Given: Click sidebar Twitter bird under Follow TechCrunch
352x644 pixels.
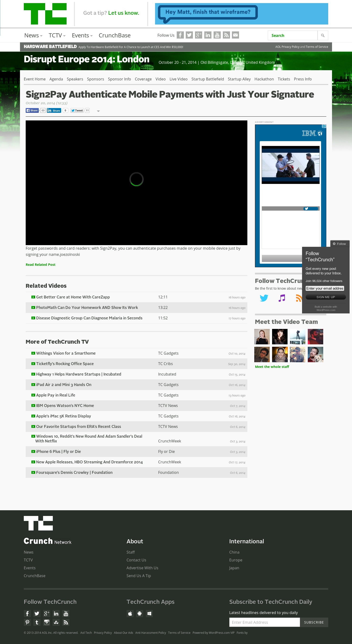Looking at the screenshot, I should (264, 298).
